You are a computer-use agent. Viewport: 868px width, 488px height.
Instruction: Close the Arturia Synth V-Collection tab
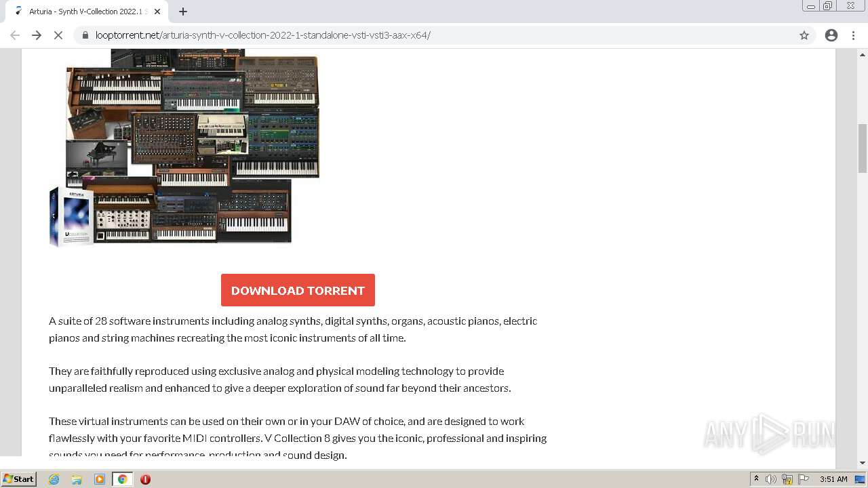click(x=157, y=12)
